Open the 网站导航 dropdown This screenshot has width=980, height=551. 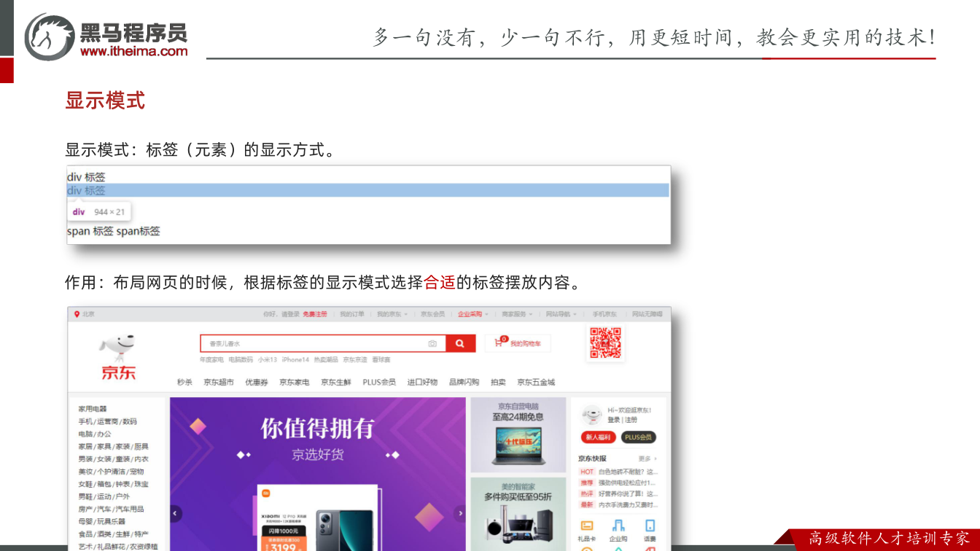click(561, 314)
